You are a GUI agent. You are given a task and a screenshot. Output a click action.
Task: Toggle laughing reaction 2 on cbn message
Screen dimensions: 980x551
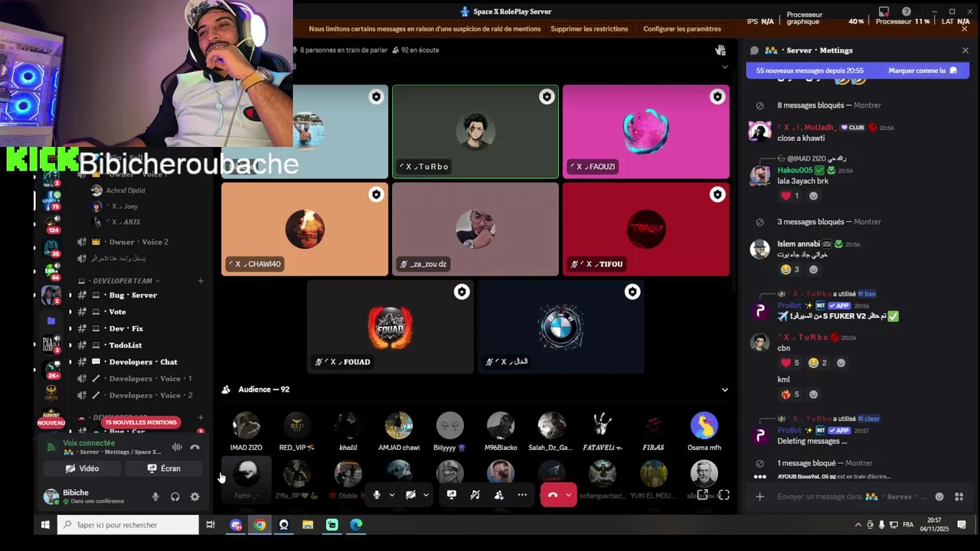click(x=818, y=363)
